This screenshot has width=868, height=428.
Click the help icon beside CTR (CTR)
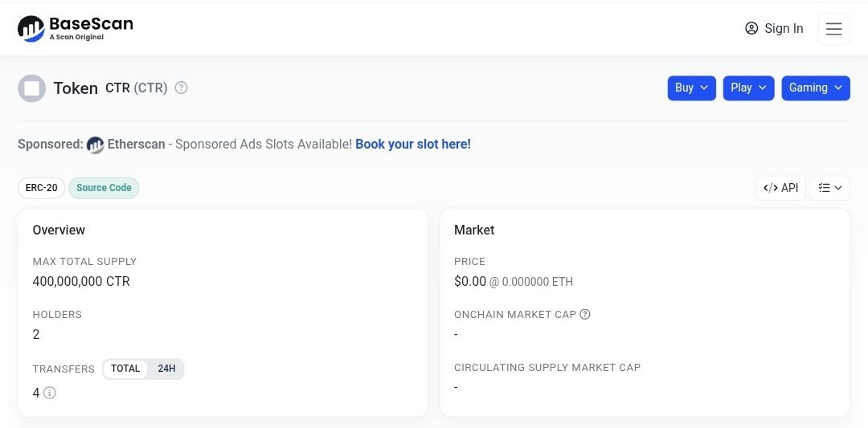point(182,88)
